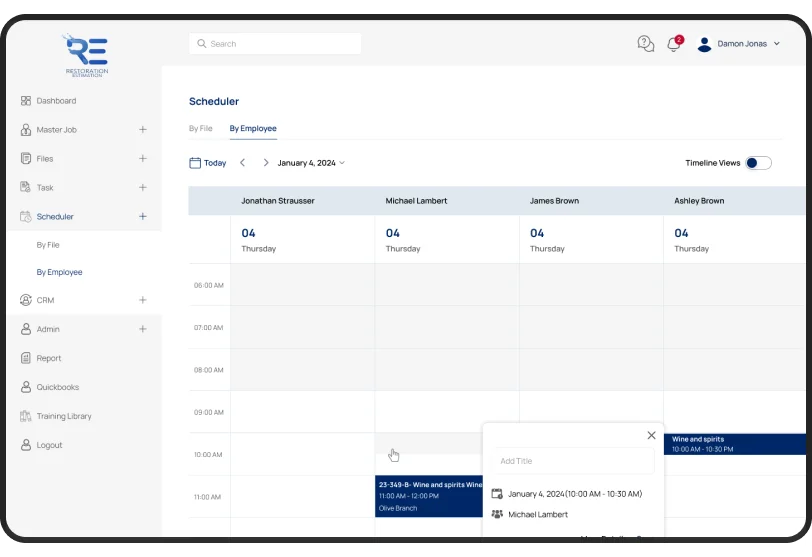Open By File in sidebar submenu
Screen dimensions: 812x557
point(48,245)
